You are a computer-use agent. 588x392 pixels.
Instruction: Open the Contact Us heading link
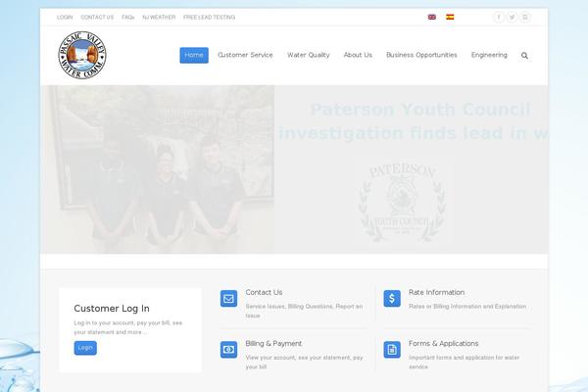264,292
